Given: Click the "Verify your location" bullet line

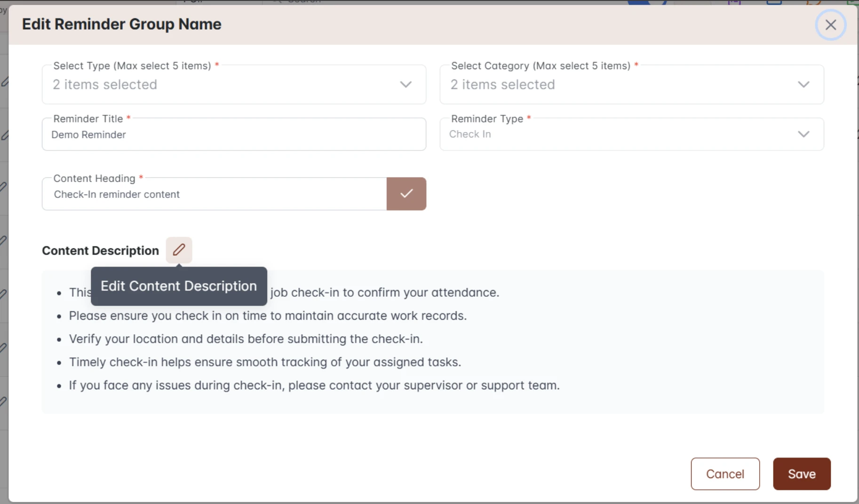Looking at the screenshot, I should click(x=246, y=339).
